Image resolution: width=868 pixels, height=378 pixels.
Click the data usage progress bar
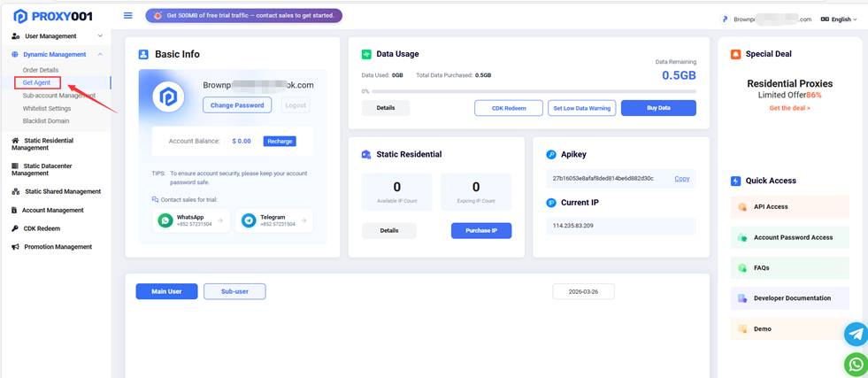pos(529,91)
